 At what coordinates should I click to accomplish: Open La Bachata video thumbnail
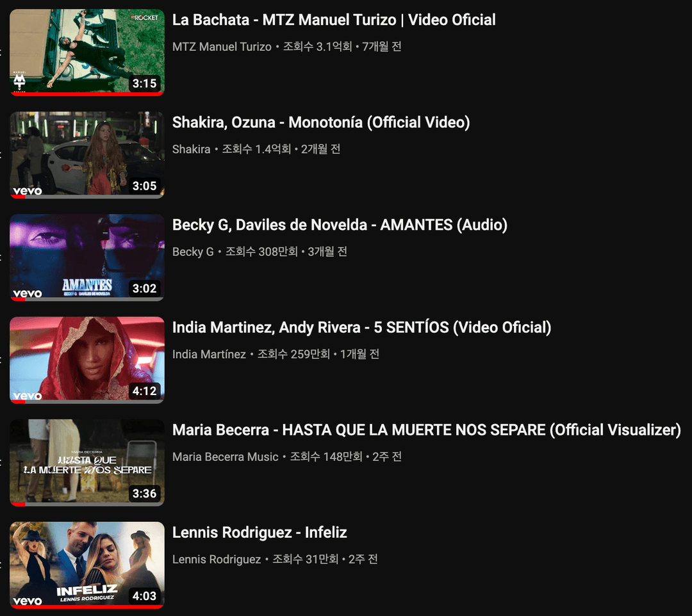[87, 52]
